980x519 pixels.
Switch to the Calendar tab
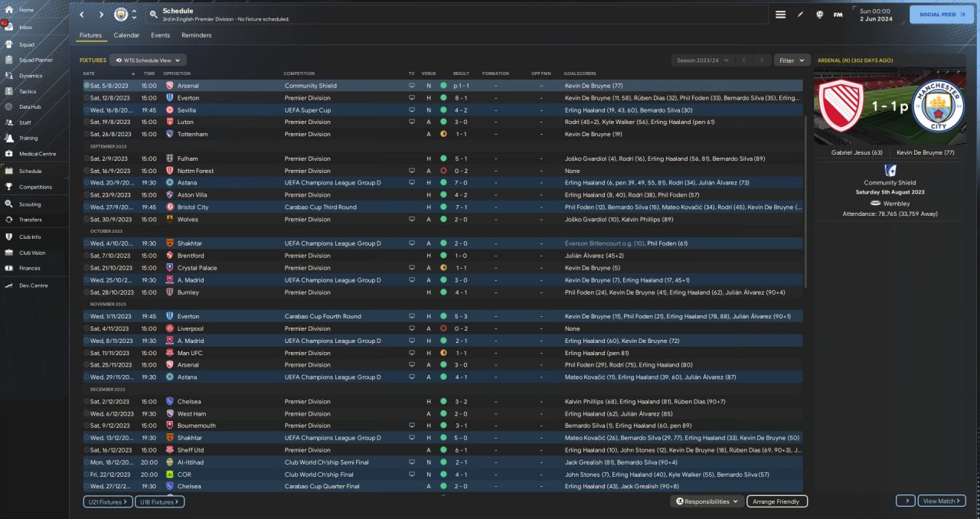coord(126,35)
